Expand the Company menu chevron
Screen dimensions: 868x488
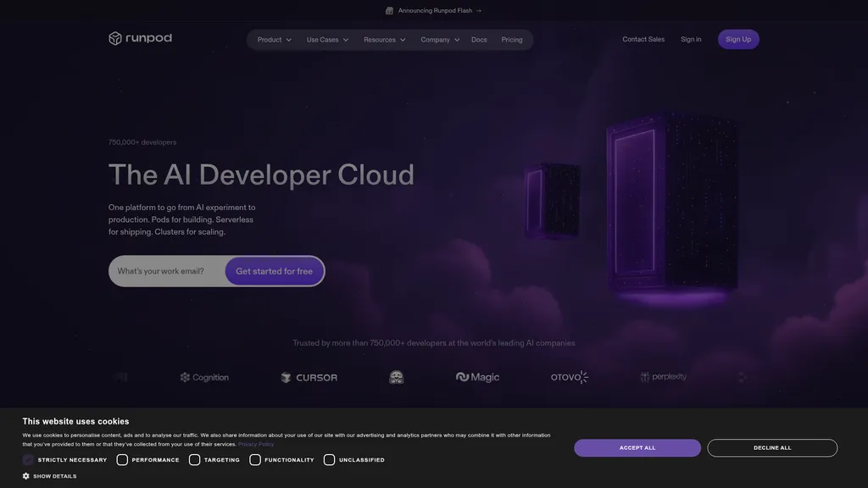[457, 40]
